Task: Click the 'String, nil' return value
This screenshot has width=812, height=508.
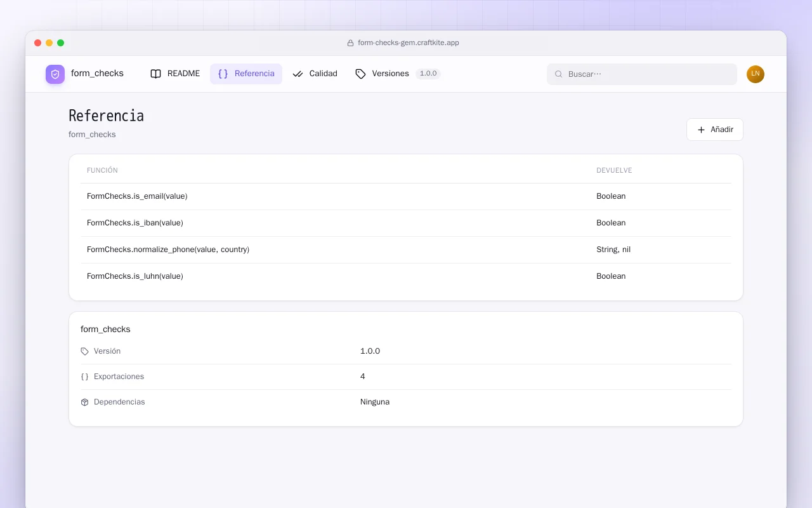Action: tap(613, 250)
